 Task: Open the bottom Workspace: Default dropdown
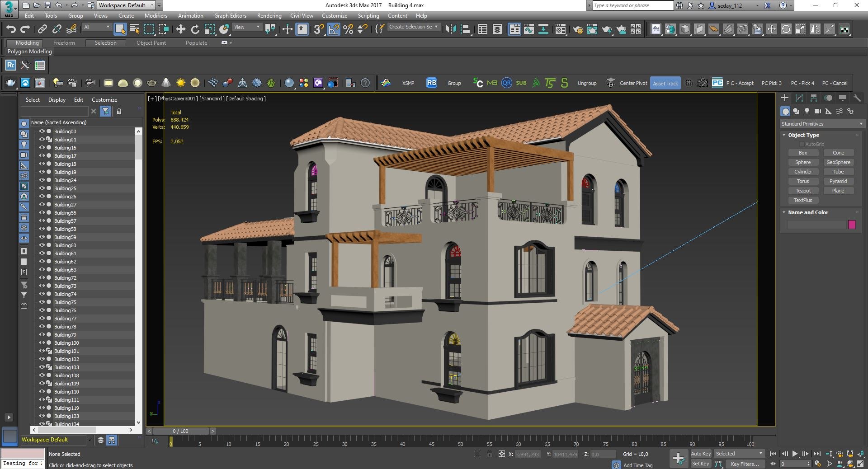click(57, 440)
